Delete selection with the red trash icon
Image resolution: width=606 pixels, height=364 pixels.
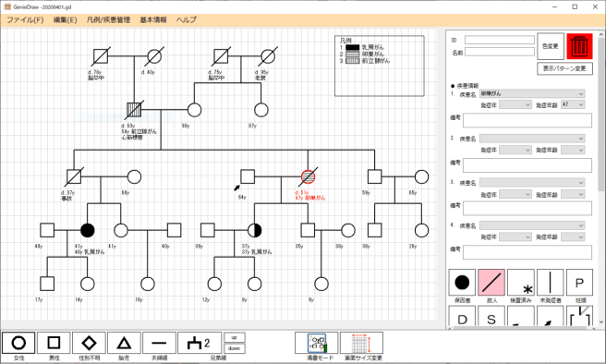(579, 46)
